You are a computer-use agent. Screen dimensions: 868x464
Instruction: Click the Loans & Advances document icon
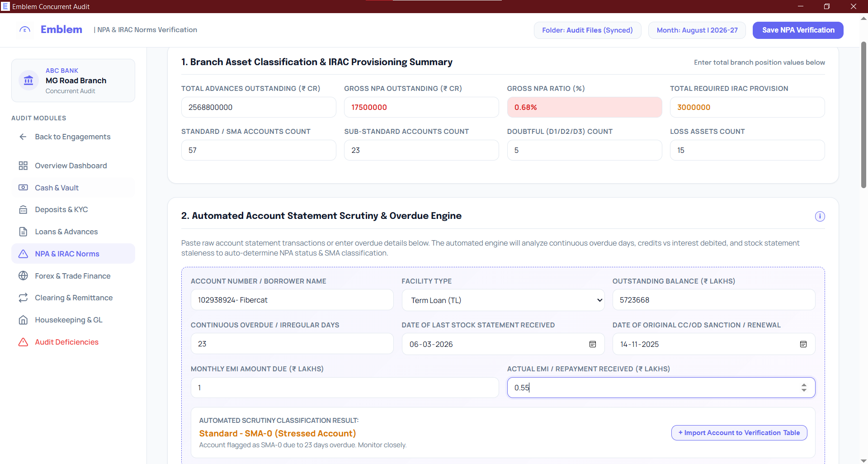pos(23,232)
